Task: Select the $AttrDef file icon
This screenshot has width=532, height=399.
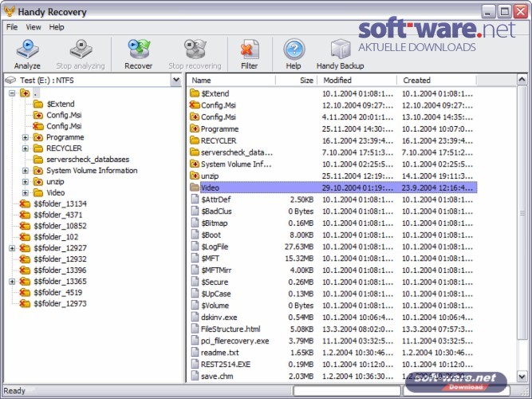Action: 195,199
